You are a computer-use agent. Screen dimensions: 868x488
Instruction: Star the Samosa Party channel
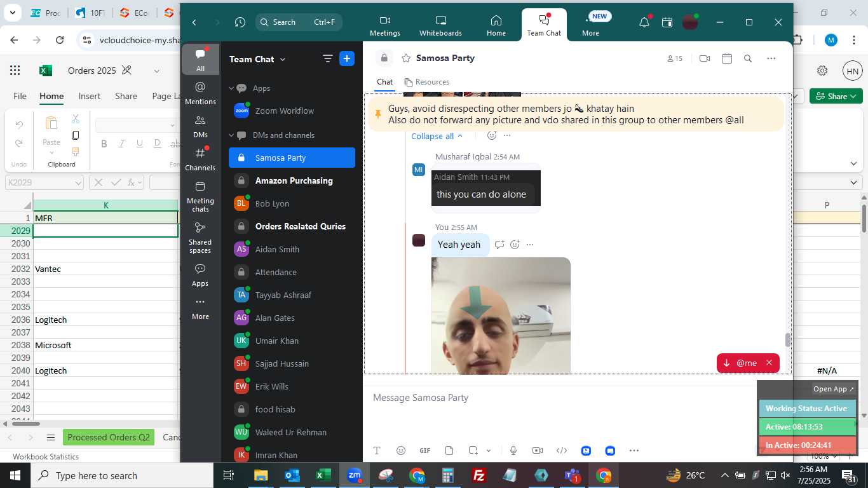click(406, 58)
